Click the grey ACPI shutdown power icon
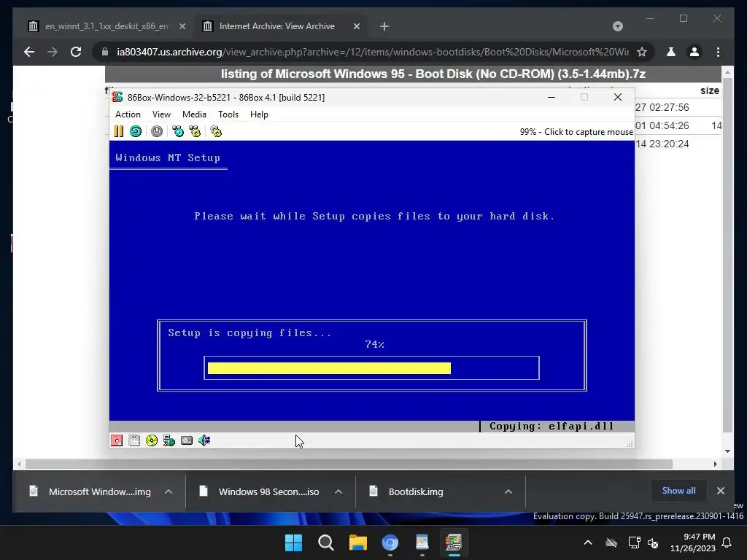The image size is (747, 560). [157, 131]
